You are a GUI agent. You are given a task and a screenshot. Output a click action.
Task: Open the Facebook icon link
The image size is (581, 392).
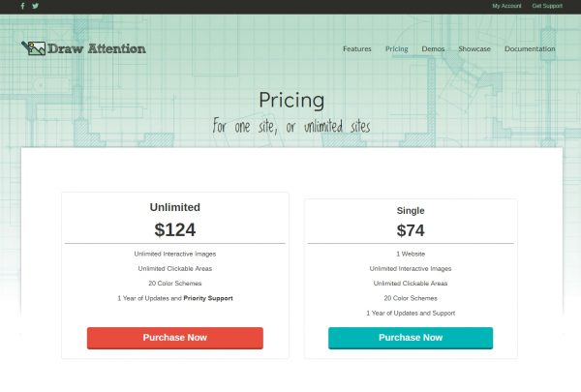(x=23, y=6)
